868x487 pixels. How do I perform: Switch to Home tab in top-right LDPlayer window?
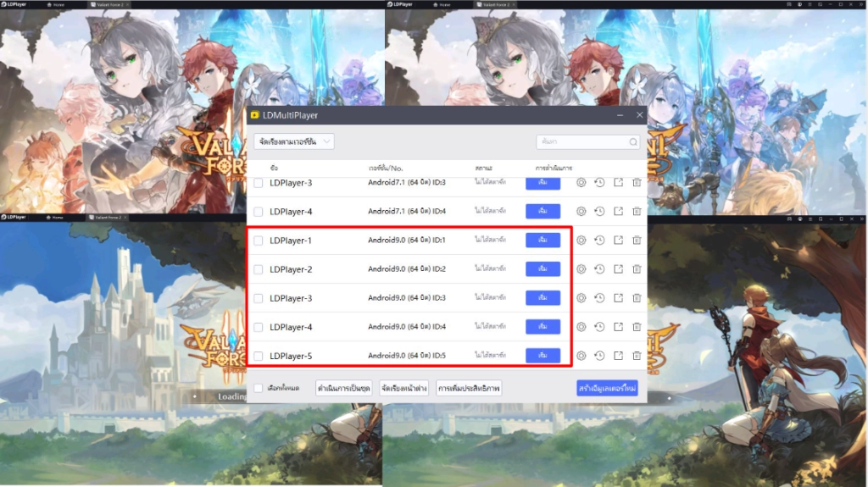coord(442,4)
